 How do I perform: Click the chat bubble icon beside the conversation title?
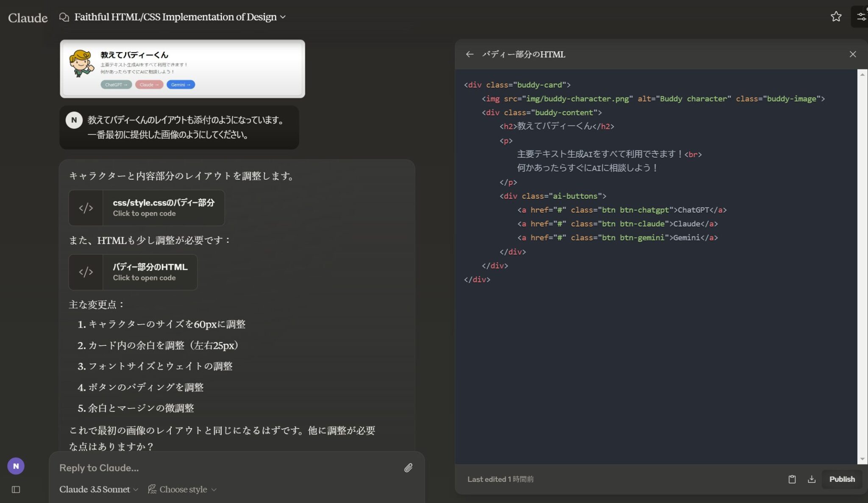(x=64, y=17)
